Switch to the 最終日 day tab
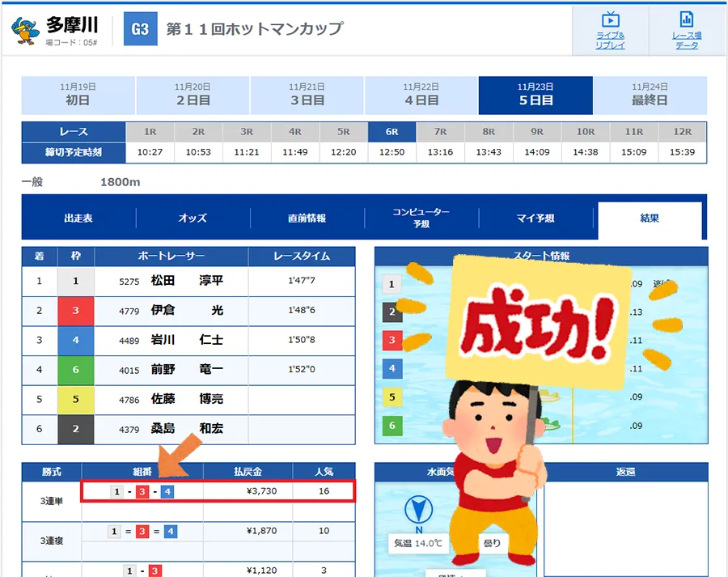This screenshot has width=728, height=577. click(x=650, y=95)
